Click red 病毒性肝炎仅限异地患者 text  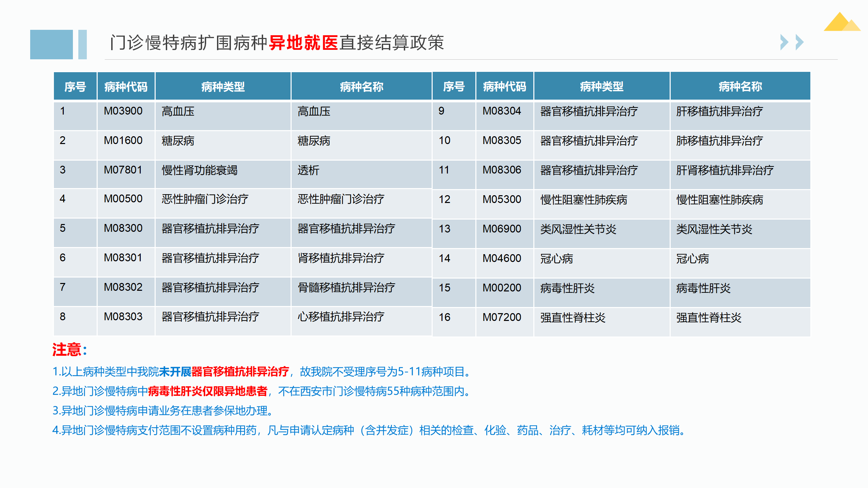click(208, 391)
